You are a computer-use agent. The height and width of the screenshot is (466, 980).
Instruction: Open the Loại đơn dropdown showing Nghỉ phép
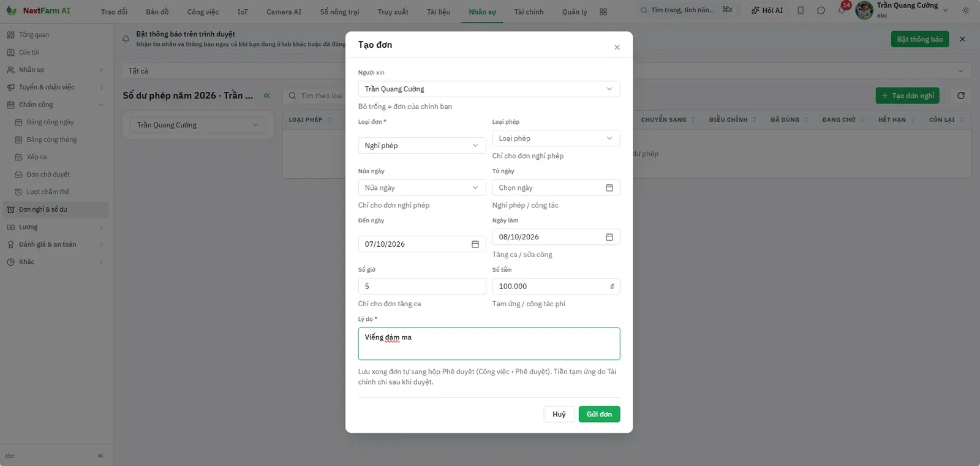pyautogui.click(x=421, y=145)
